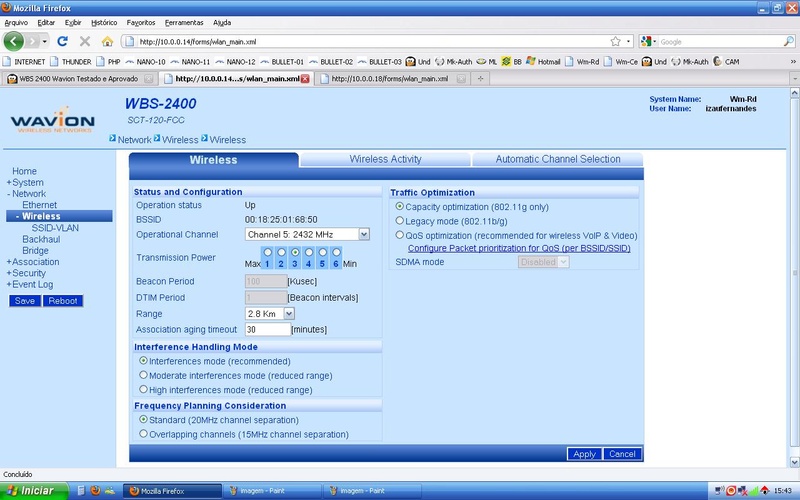Click the search magnifier icon
The height and width of the screenshot is (500, 800).
pyautogui.click(x=789, y=41)
